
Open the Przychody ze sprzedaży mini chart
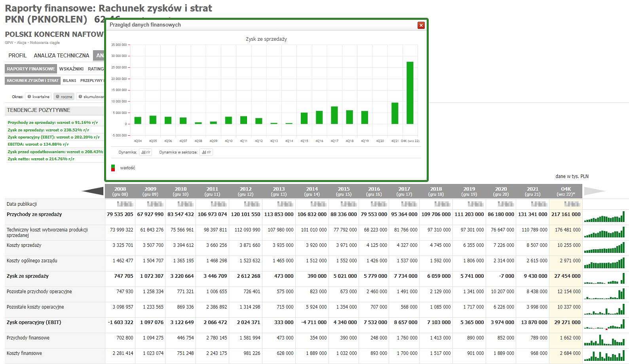pyautogui.click(x=604, y=217)
